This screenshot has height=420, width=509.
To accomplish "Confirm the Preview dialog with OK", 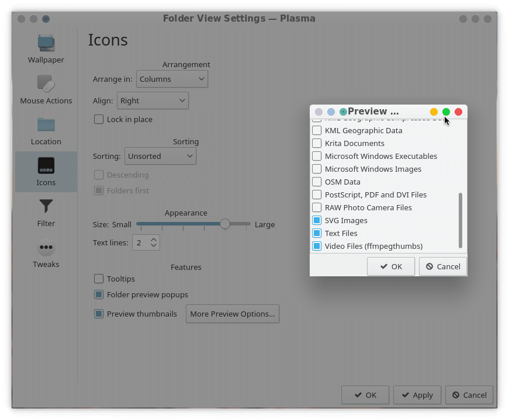I will 391,266.
